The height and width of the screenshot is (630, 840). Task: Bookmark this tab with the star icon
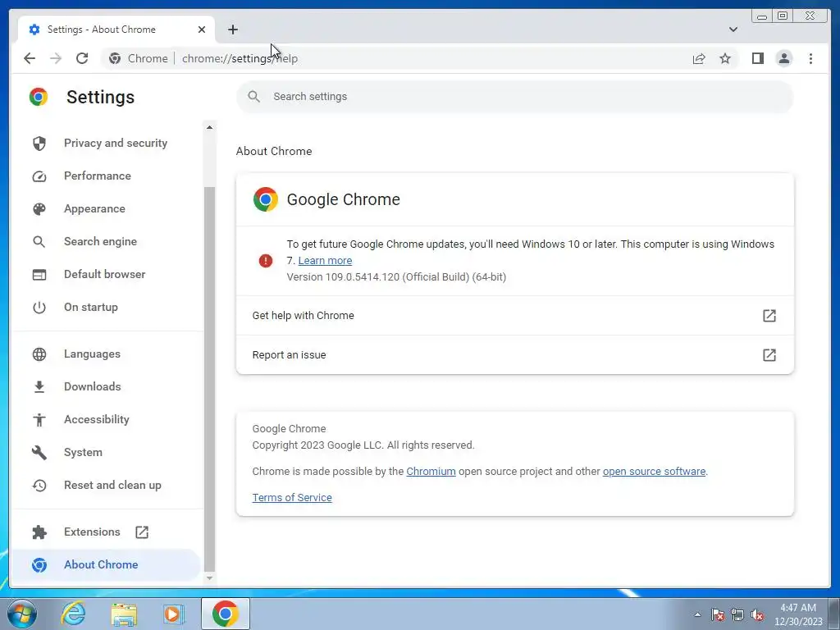[725, 58]
